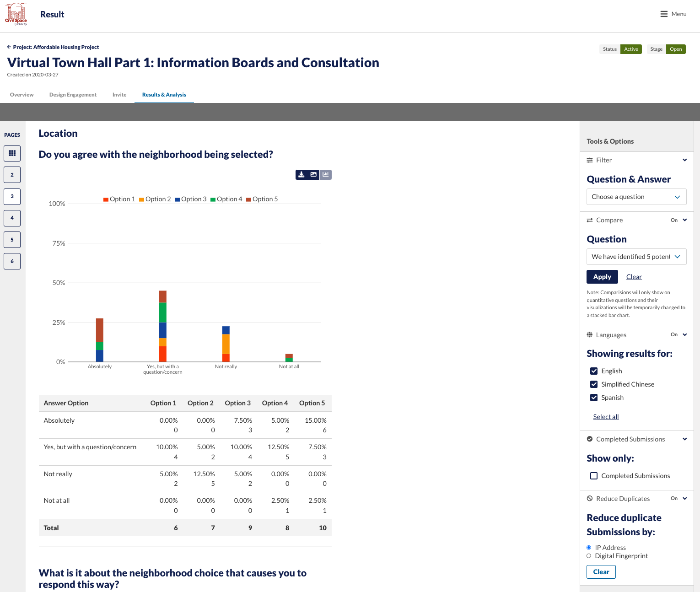Screen dimensions: 700x592
Task: Open the all-pages grid view icon
Action: [x=12, y=153]
